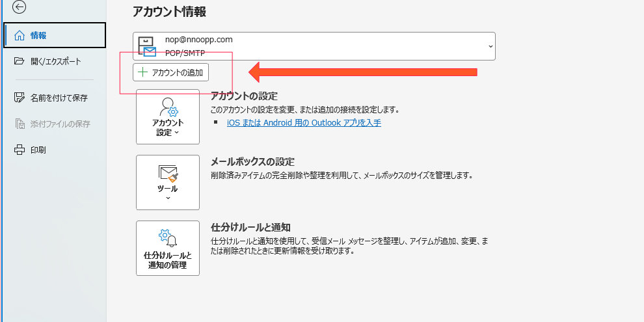This screenshot has height=322, width=644.
Task: Open the アカウント設定 dropdown button
Action: point(168,116)
